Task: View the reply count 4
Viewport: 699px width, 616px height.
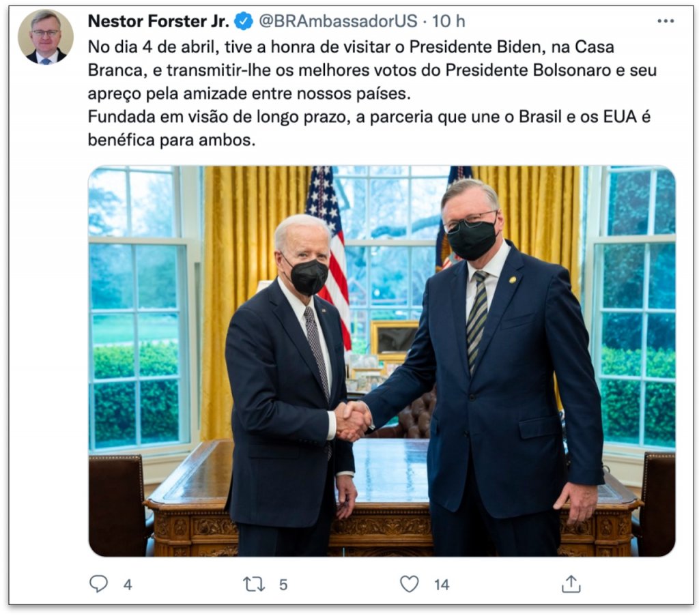Action: point(128,585)
